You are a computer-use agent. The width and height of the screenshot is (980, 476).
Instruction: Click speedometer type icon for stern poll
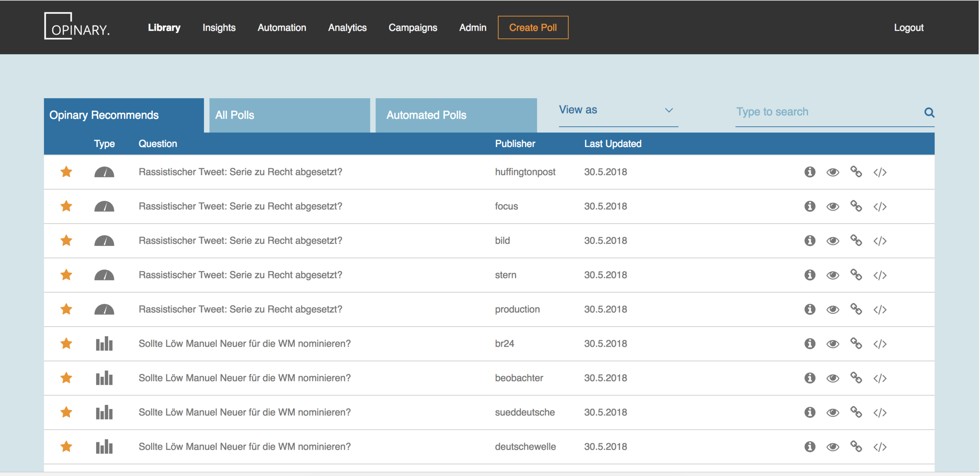[104, 275]
